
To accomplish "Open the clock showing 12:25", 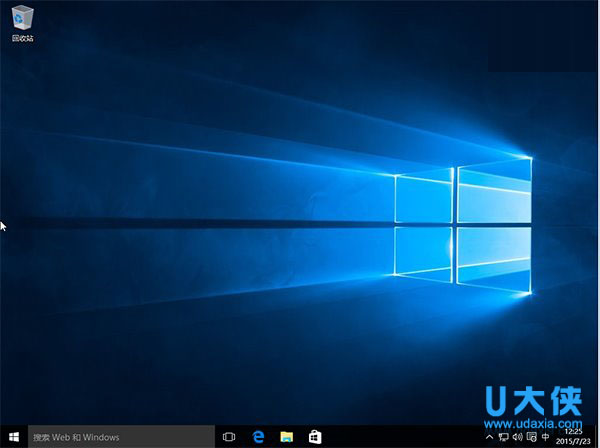I will 573,432.
